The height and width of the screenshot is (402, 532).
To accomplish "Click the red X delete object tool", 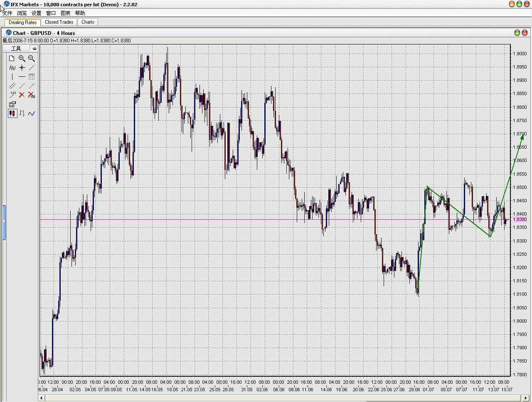I will click(x=22, y=95).
